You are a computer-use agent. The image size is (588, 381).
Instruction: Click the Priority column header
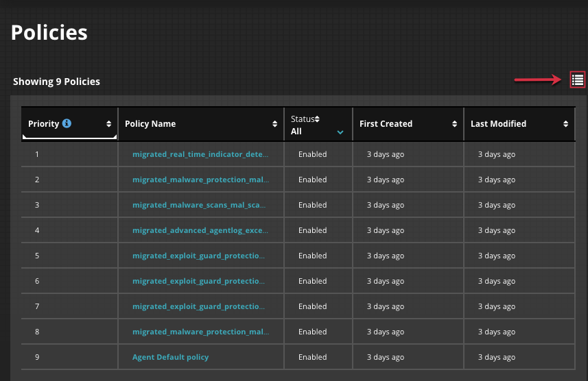point(70,124)
